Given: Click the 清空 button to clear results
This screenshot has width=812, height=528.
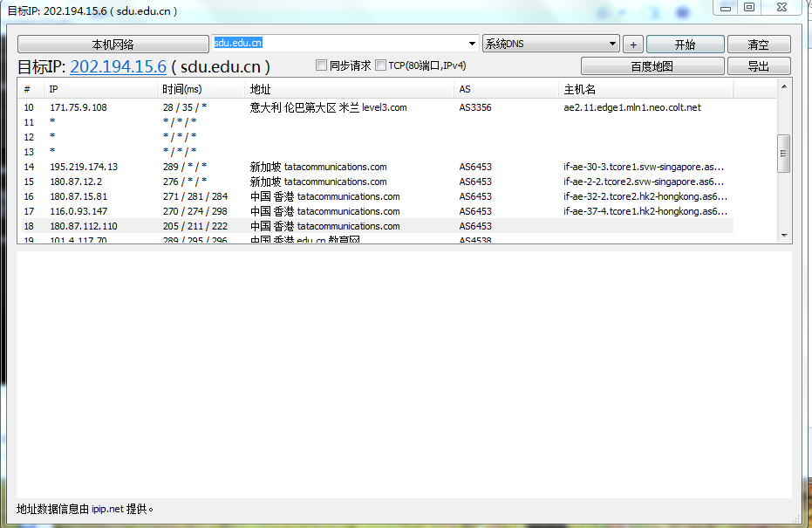Looking at the screenshot, I should 758,45.
